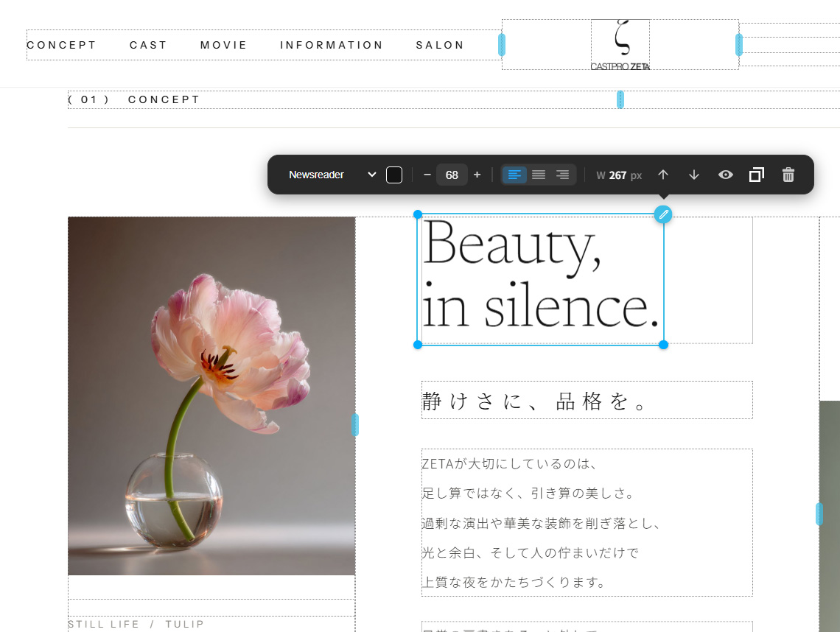The height and width of the screenshot is (632, 840).
Task: Edit the width value 267
Action: tap(617, 175)
